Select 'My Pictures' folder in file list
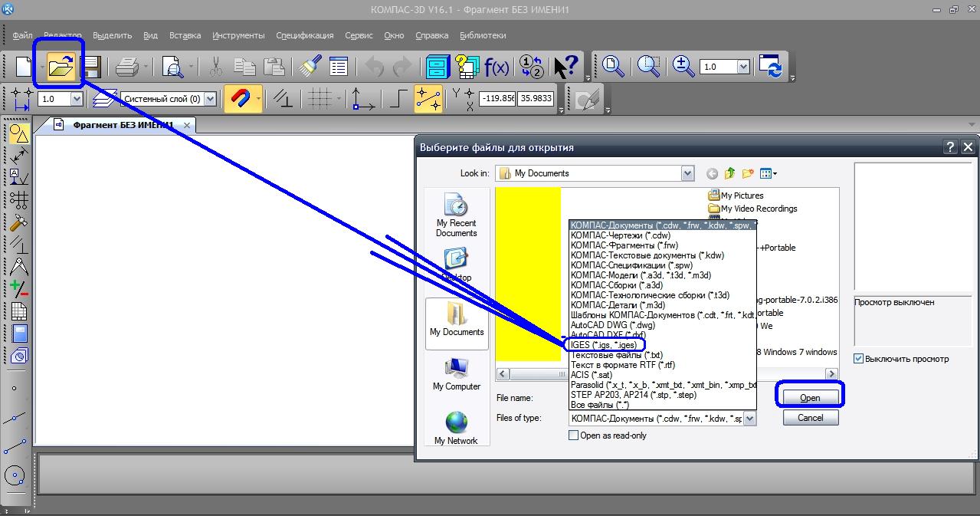Image resolution: width=980 pixels, height=516 pixels. click(x=736, y=196)
